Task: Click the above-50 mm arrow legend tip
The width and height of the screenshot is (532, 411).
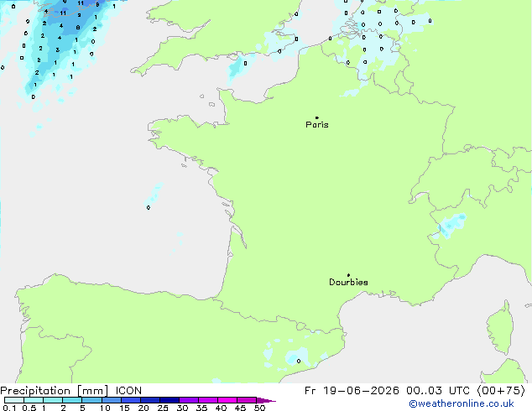Action: point(266,400)
